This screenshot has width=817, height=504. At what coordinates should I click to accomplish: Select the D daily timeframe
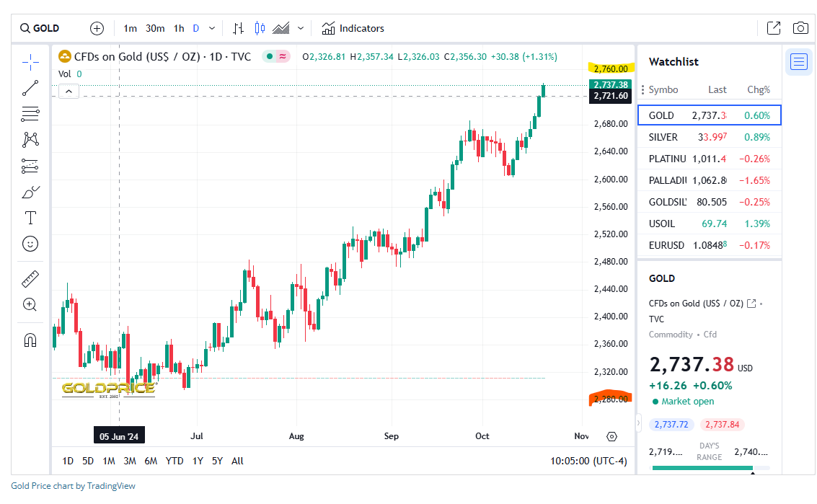pos(196,28)
